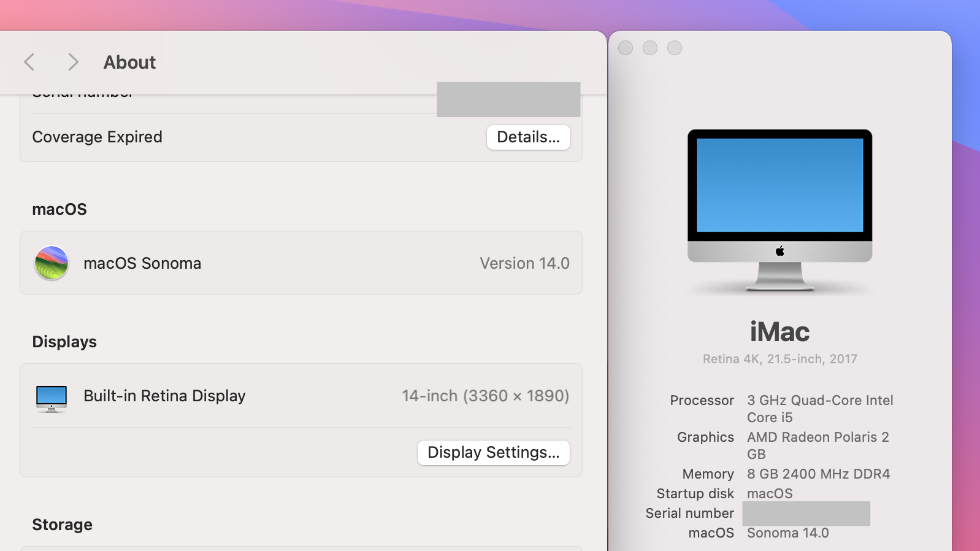Click the macOS section heading
980x551 pixels.
pyautogui.click(x=59, y=209)
